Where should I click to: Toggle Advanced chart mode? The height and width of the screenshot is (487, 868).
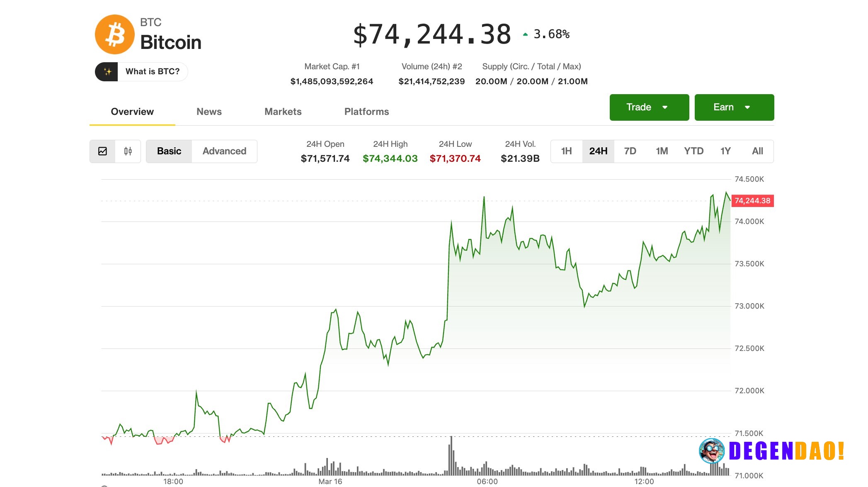(224, 151)
